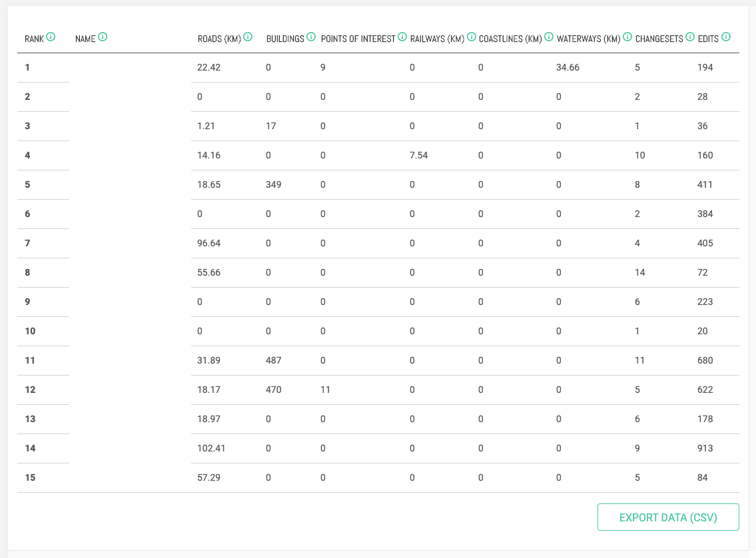Click the rank 11 row with 487 buildings
This screenshot has height=558, width=756.
[378, 360]
